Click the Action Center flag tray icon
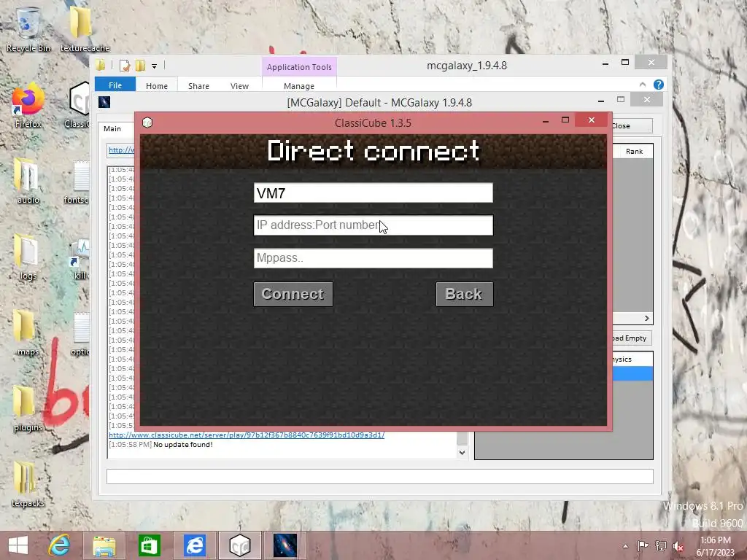This screenshot has width=747, height=560. 643,546
